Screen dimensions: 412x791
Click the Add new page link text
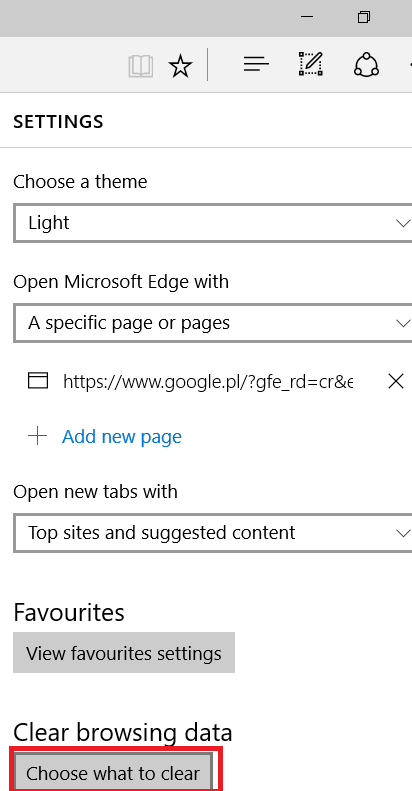click(122, 436)
